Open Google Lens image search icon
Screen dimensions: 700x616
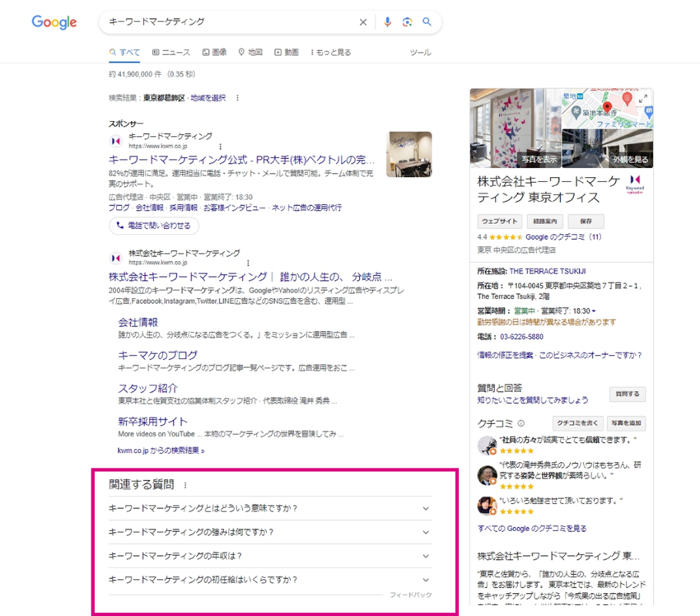point(407,22)
